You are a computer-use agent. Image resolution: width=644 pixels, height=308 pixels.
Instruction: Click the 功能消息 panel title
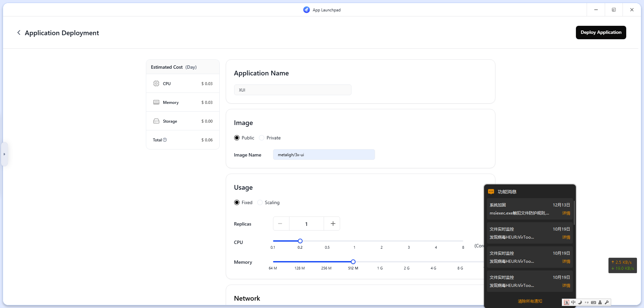507,192
